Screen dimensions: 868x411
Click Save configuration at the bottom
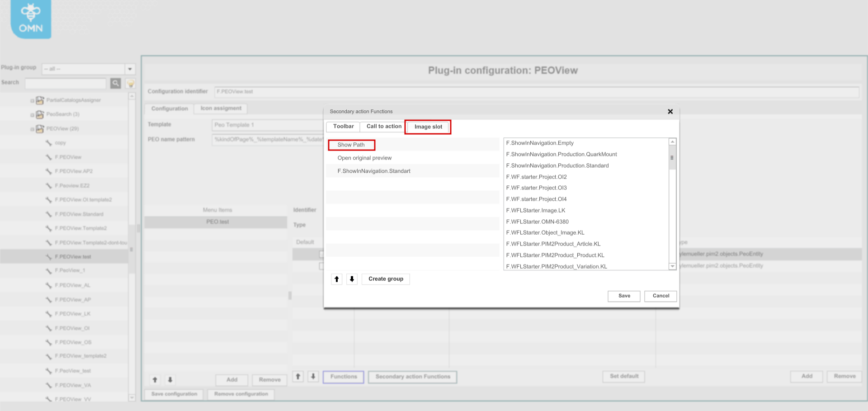[174, 394]
